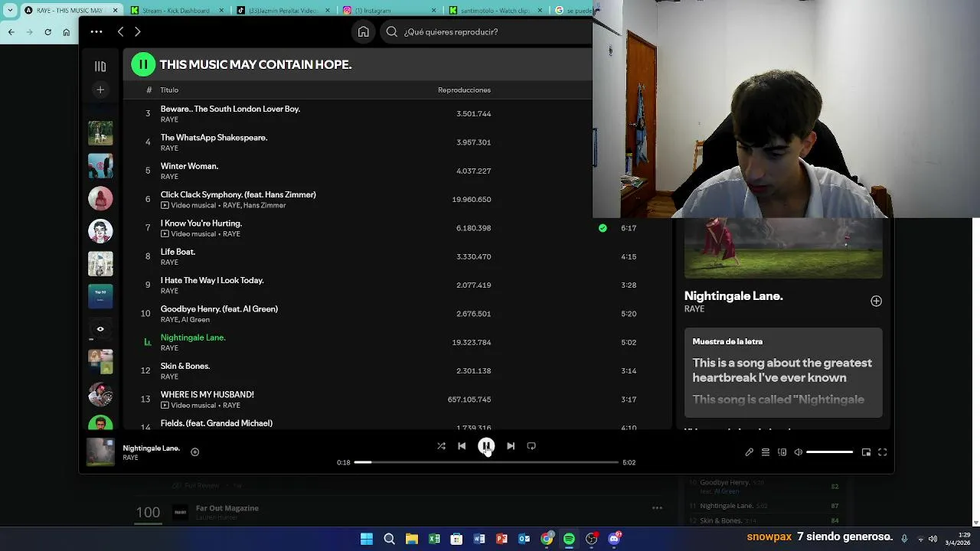Open the RAYE artist link in the player bar

(x=131, y=458)
